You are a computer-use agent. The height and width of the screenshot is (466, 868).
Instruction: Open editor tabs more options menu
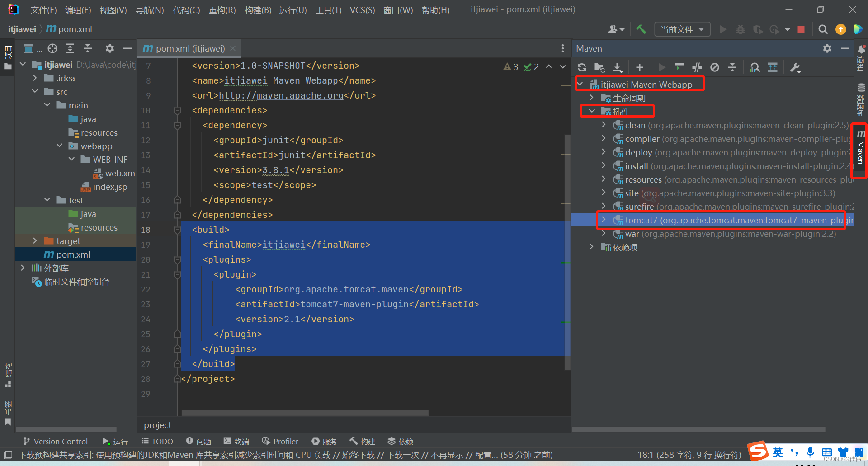[562, 48]
